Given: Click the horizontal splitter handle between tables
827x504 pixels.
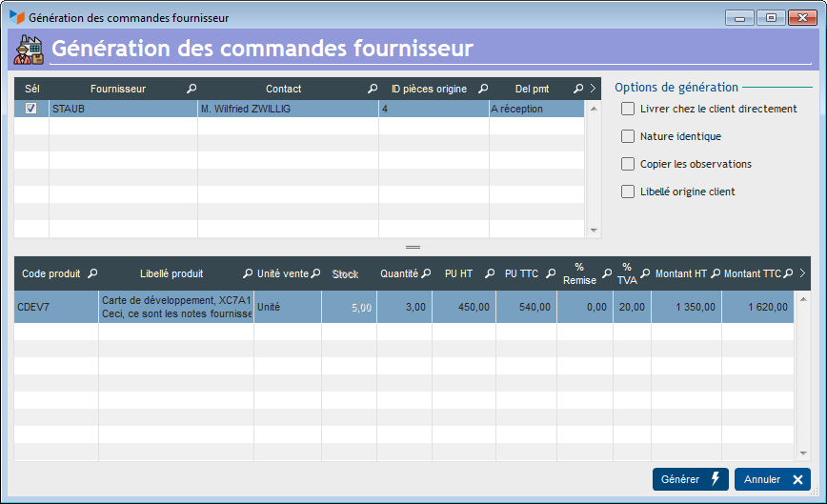Looking at the screenshot, I should click(x=413, y=247).
